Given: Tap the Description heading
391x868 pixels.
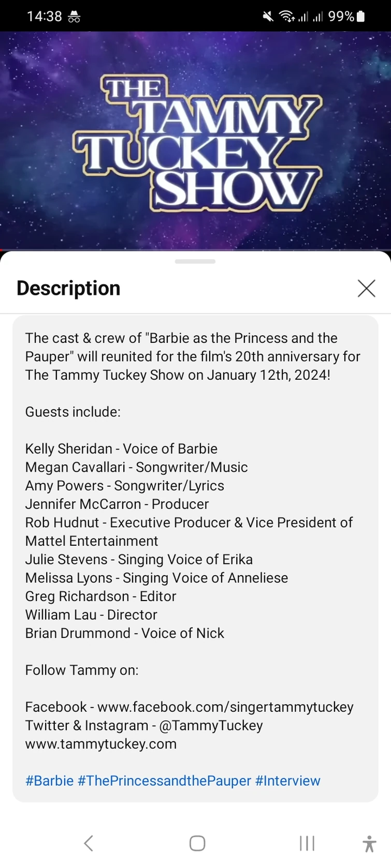Looking at the screenshot, I should point(68,288).
